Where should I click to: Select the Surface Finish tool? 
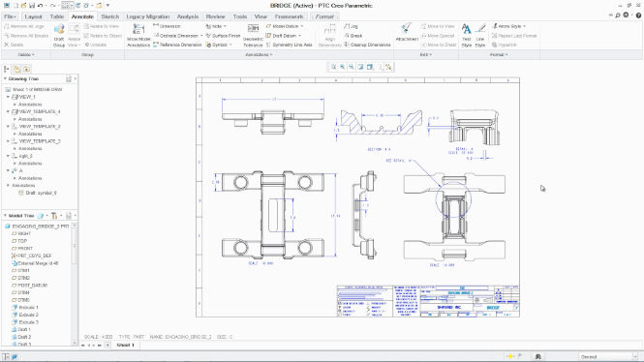point(223,36)
